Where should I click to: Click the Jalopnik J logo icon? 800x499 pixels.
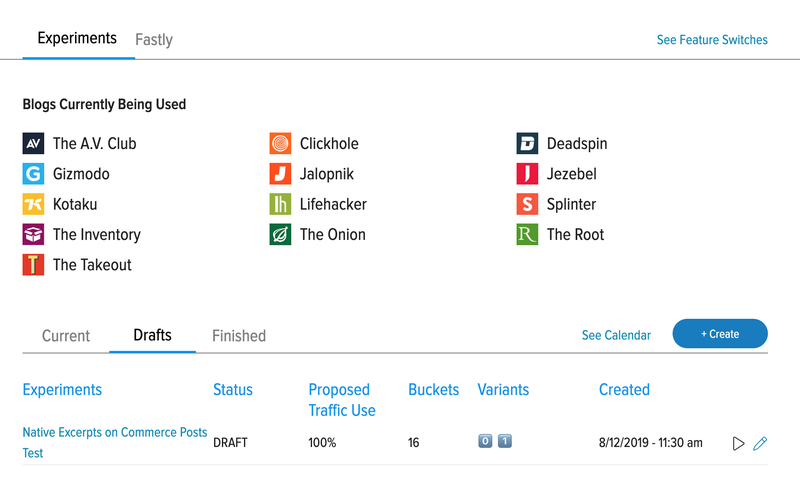[280, 173]
